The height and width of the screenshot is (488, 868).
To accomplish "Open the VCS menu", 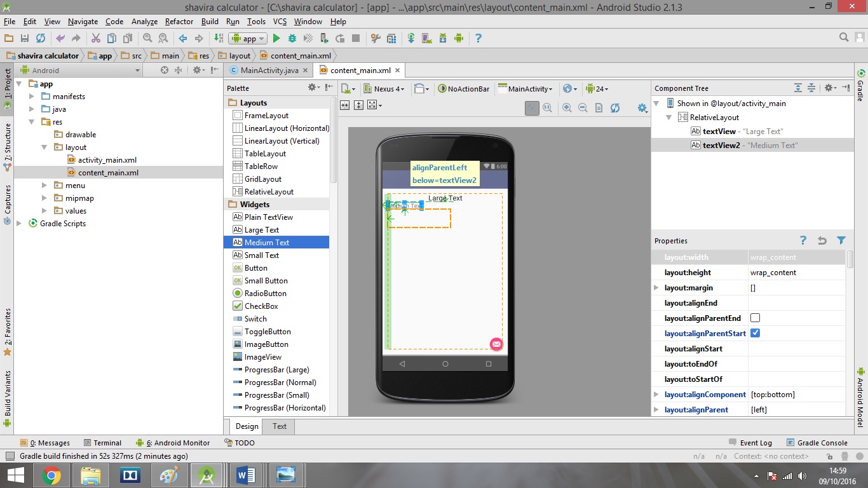I will coord(280,22).
